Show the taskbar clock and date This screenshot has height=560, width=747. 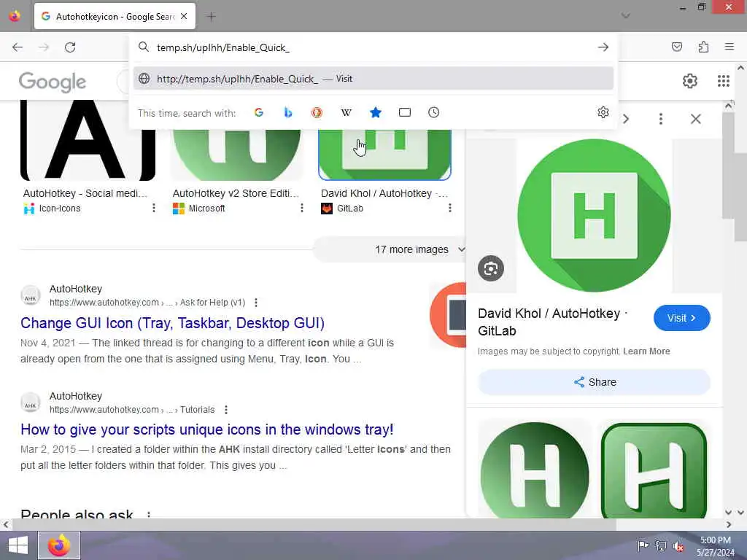click(716, 546)
